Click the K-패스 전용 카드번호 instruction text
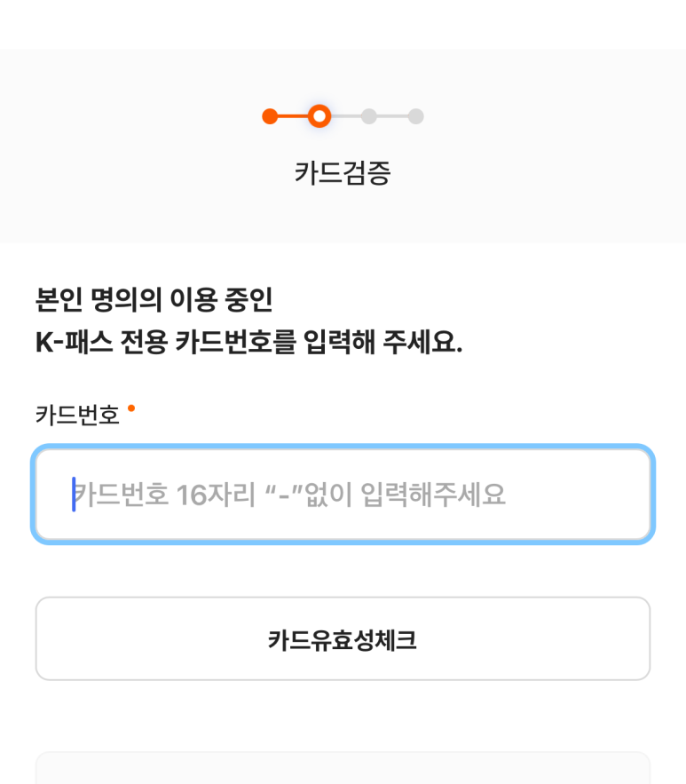Screen dimensions: 686x784 pyautogui.click(x=248, y=343)
